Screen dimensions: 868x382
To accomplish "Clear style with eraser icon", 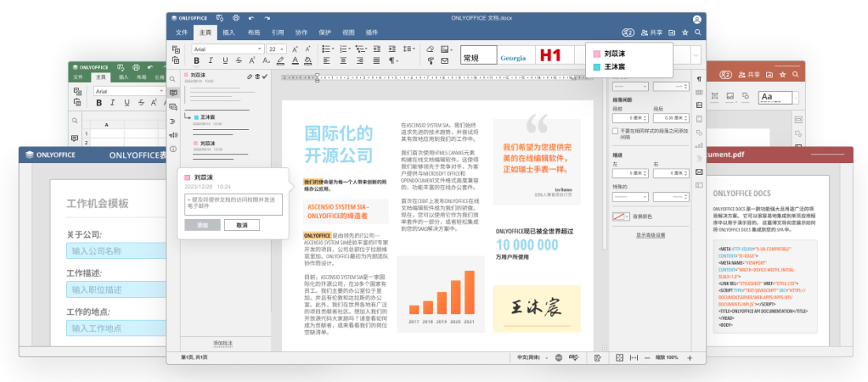I will pyautogui.click(x=430, y=49).
